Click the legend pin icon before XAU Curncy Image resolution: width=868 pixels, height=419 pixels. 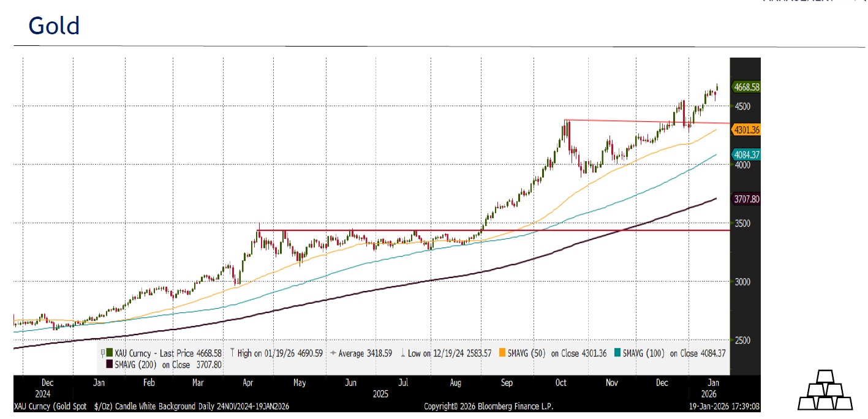coord(102,353)
